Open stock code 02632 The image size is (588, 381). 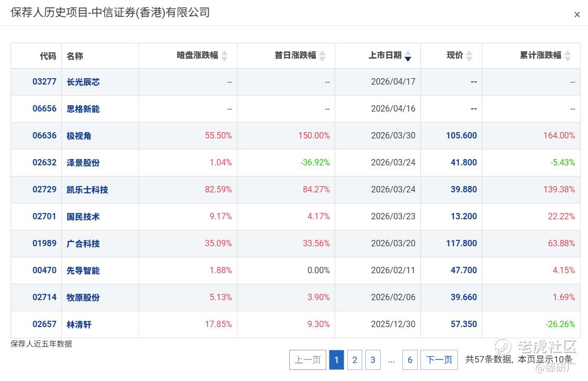44,163
